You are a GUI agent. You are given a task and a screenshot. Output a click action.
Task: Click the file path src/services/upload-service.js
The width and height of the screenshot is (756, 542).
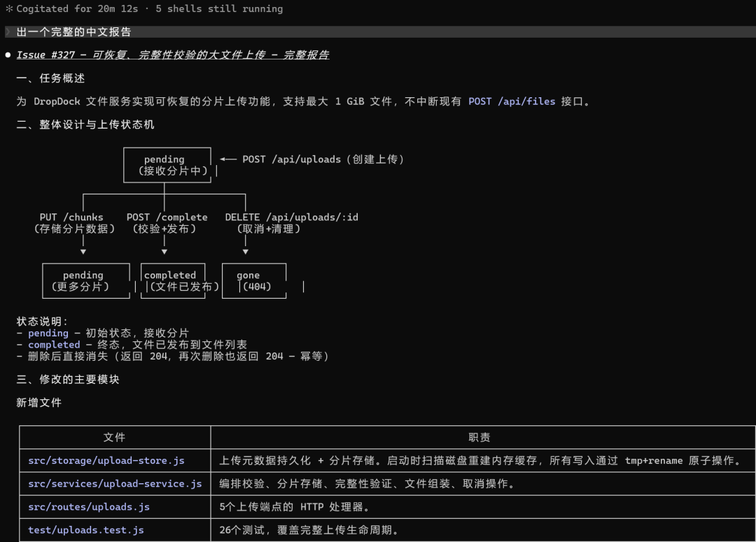click(x=115, y=484)
